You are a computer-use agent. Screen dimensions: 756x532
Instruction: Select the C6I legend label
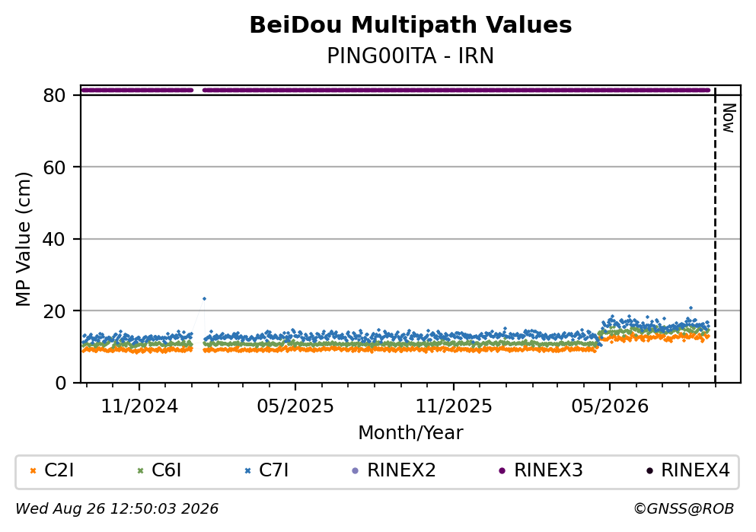coord(166,470)
